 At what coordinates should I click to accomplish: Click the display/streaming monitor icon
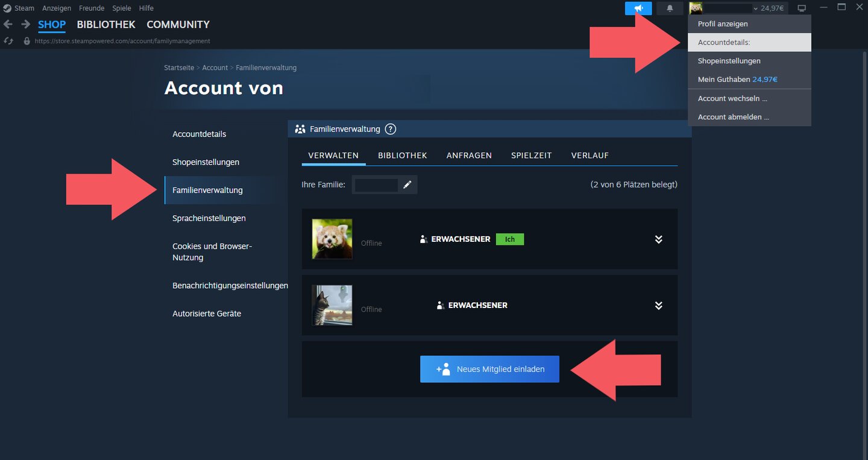802,8
